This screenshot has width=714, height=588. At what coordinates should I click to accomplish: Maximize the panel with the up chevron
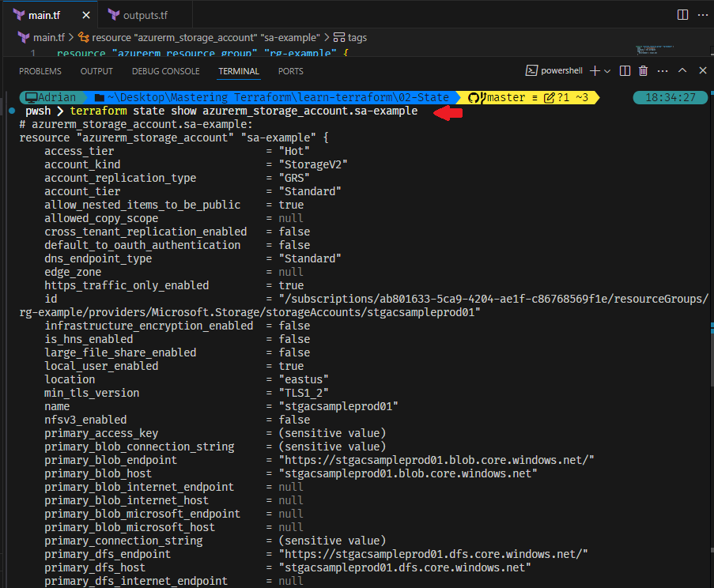[682, 70]
